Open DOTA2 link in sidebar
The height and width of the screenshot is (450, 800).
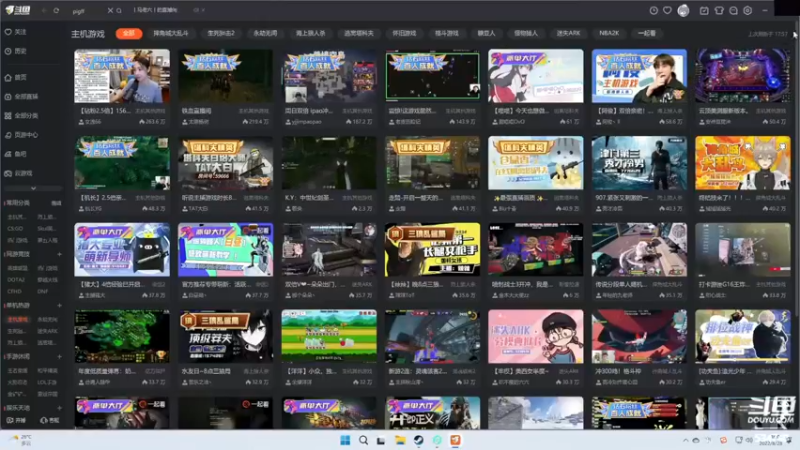coord(16,280)
